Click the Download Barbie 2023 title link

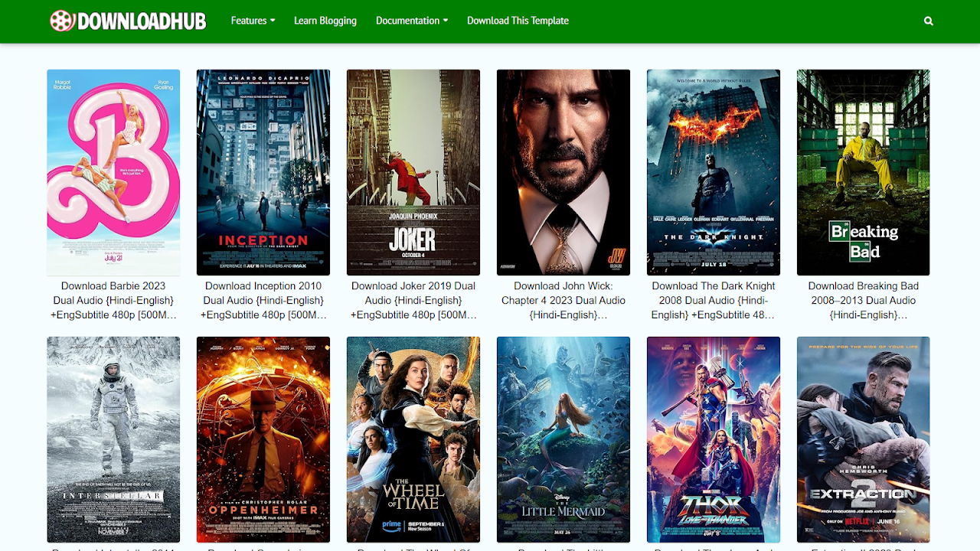pos(113,301)
